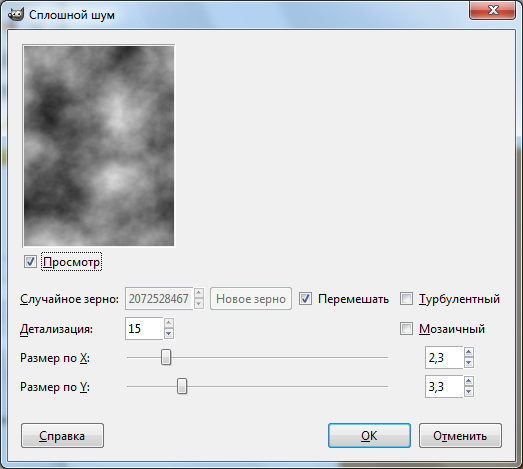Click the Размер по X value field
This screenshot has width=523, height=469.
click(444, 358)
